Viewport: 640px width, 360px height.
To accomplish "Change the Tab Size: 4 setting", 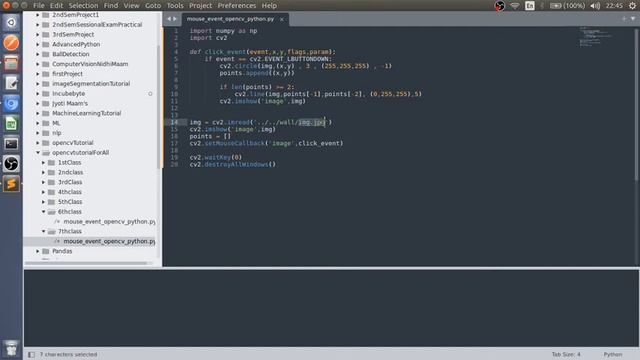I will click(566, 354).
